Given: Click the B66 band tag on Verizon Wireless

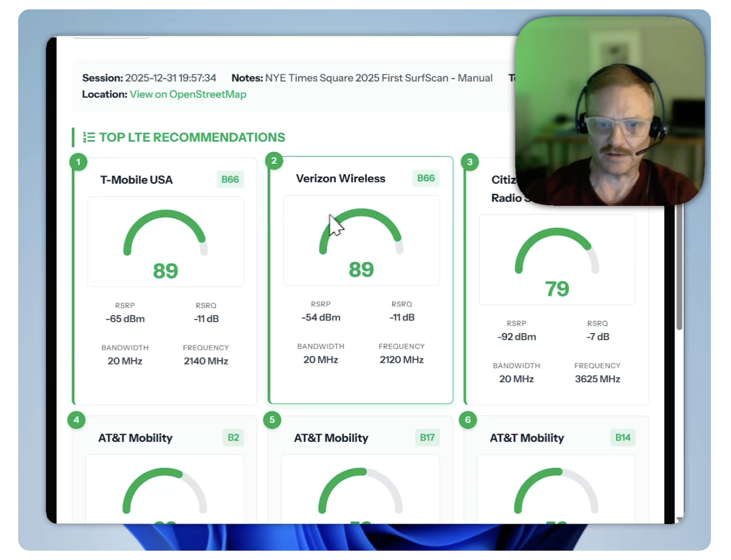Looking at the screenshot, I should tap(426, 178).
